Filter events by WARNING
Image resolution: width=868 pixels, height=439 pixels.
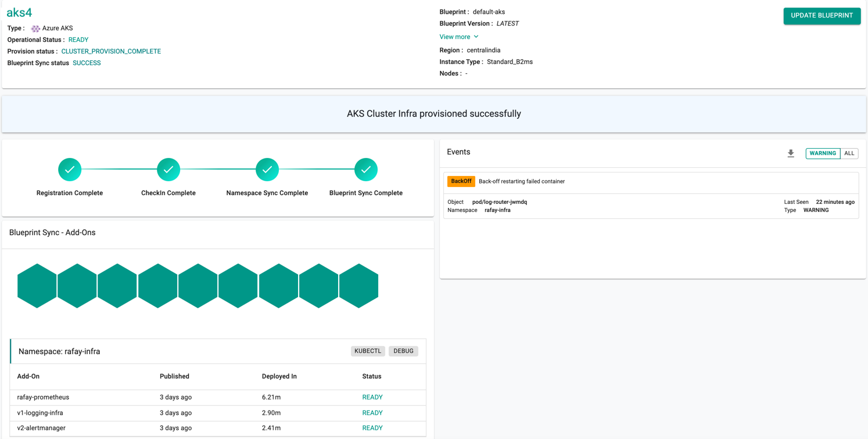pos(823,153)
